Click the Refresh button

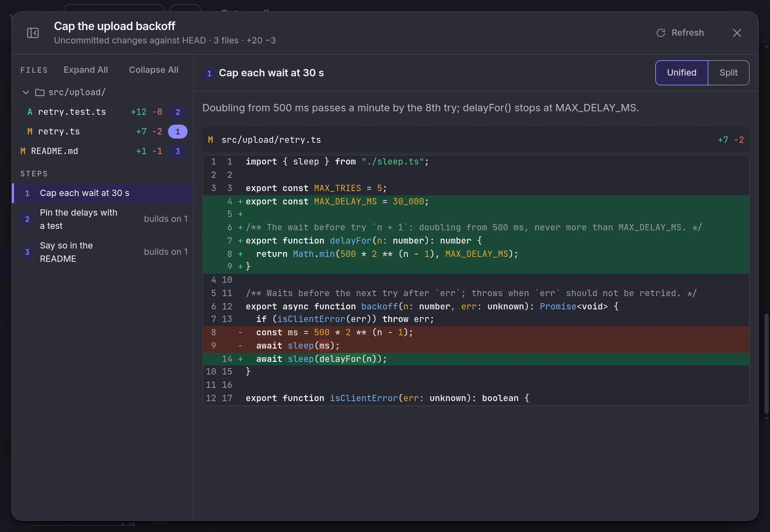[680, 33]
